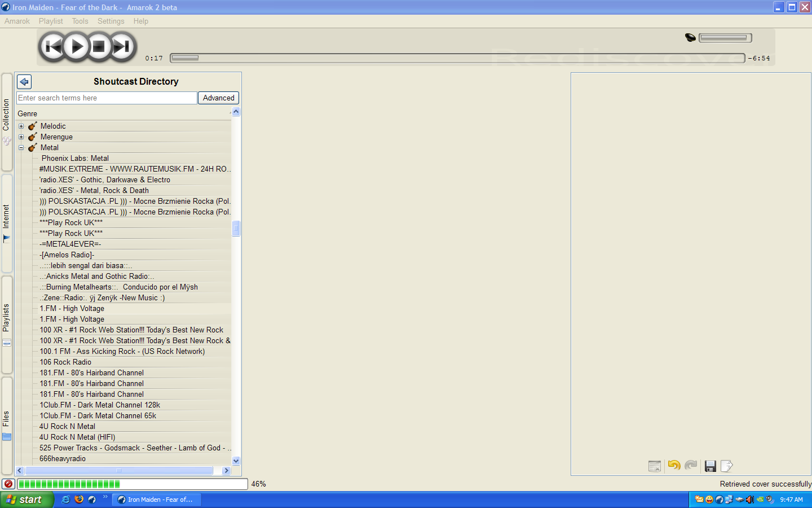
Task: Select 1Club.FM Dark Metal Channel 128k
Action: [x=100, y=405]
